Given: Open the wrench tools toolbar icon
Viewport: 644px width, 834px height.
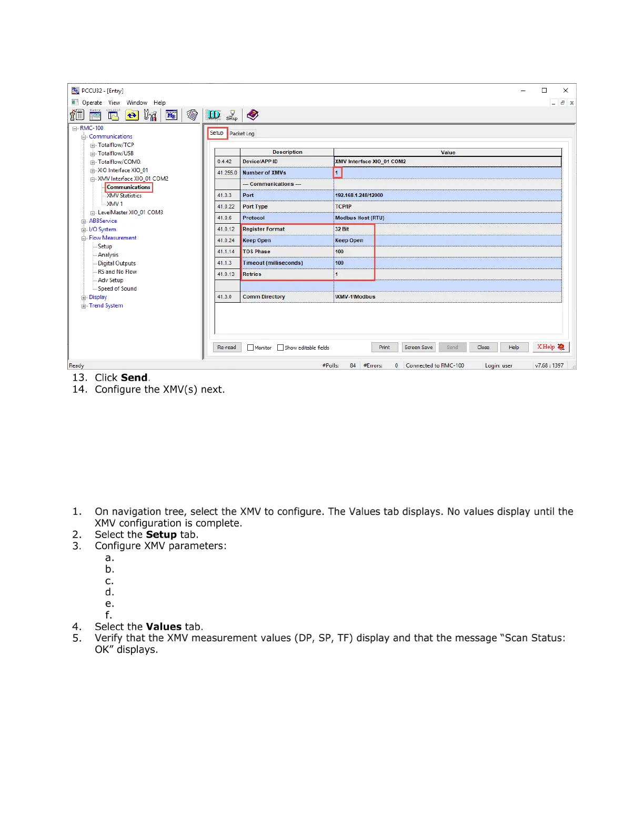Looking at the screenshot, I should point(150,115).
